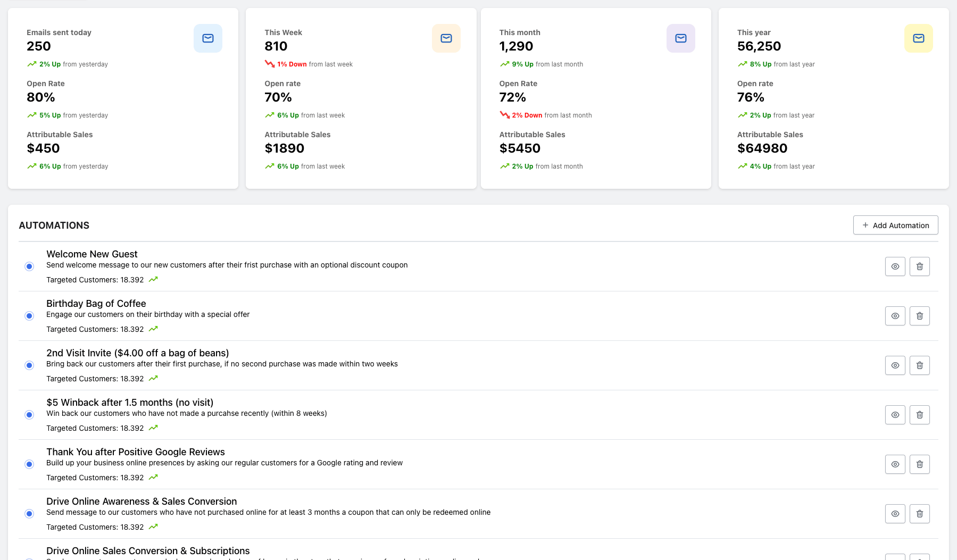The height and width of the screenshot is (560, 957).
Task: Delete the Birthday Bag of Coffee automation
Action: point(919,316)
